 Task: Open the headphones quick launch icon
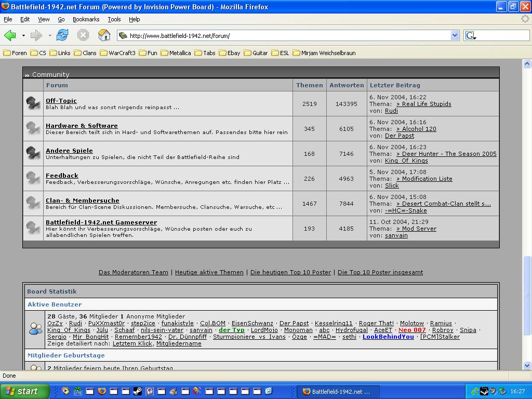(149, 391)
